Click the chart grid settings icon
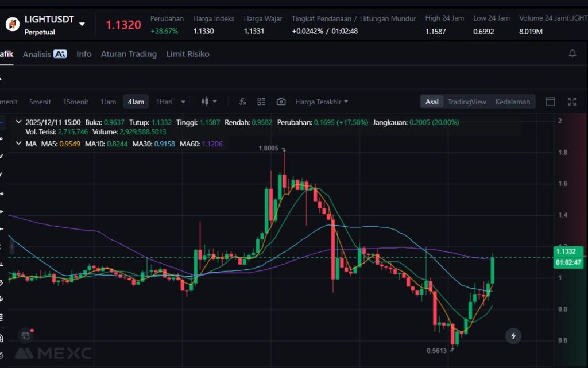The image size is (588, 368). click(x=261, y=102)
